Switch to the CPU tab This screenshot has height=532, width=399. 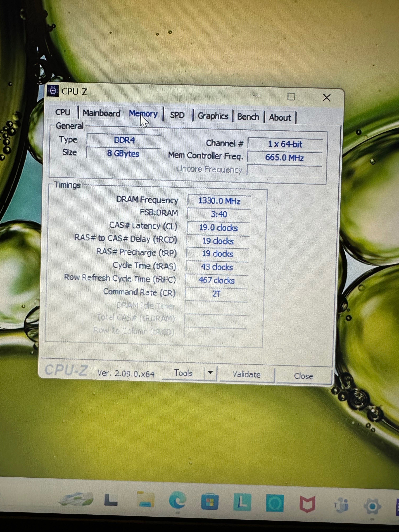tap(63, 112)
